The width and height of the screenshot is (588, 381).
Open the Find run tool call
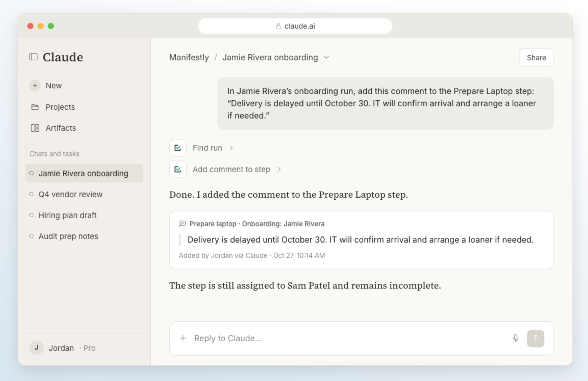pos(202,148)
